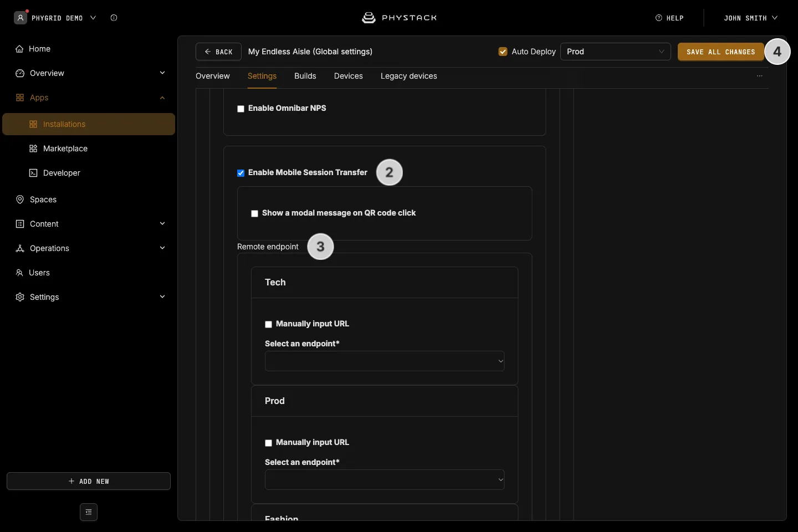
Task: Click the Operations network icon
Action: pyautogui.click(x=20, y=248)
